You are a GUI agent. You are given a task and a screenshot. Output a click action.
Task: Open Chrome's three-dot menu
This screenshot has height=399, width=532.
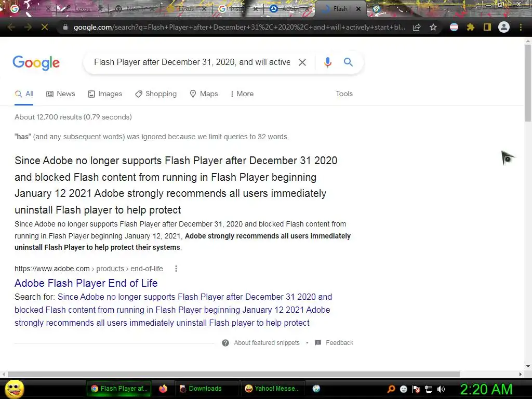point(521,27)
